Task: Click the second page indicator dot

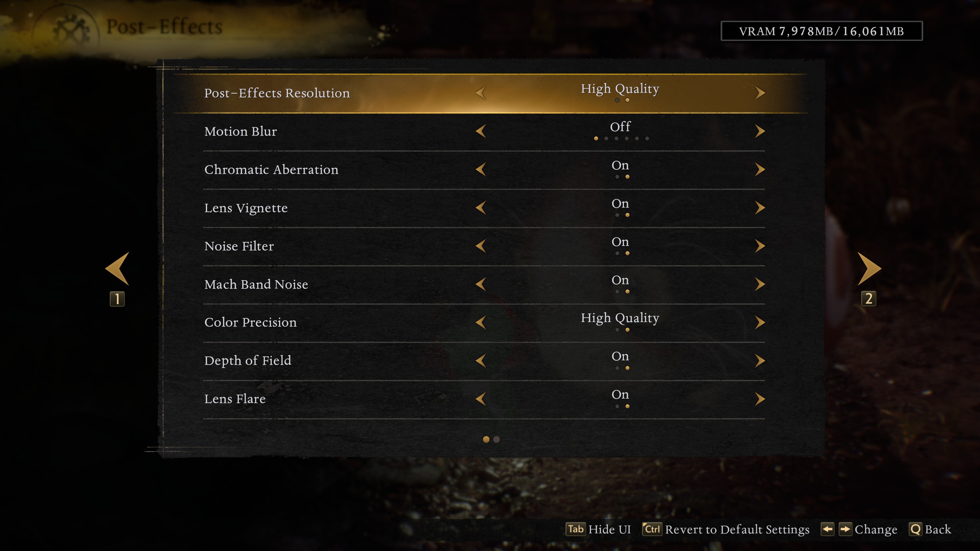Action: point(497,439)
